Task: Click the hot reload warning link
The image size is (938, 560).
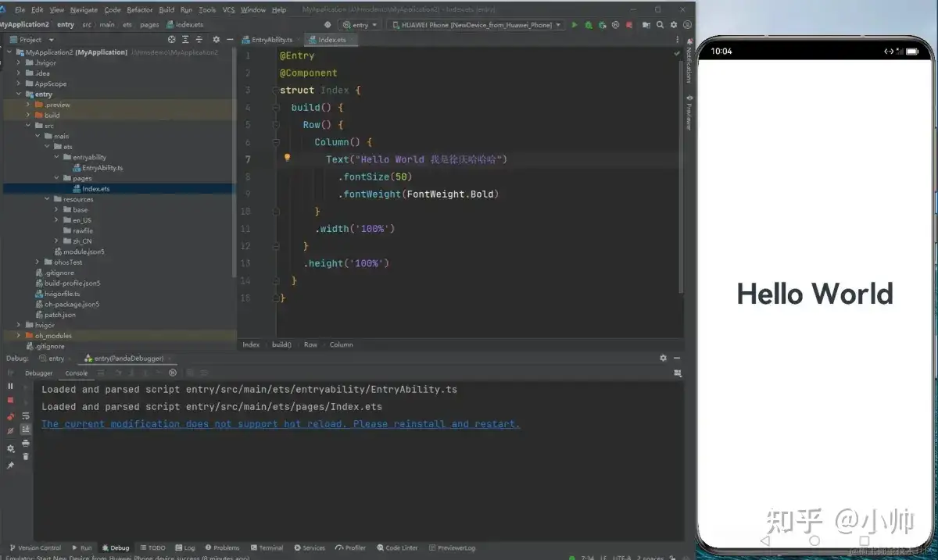Action: tap(281, 424)
